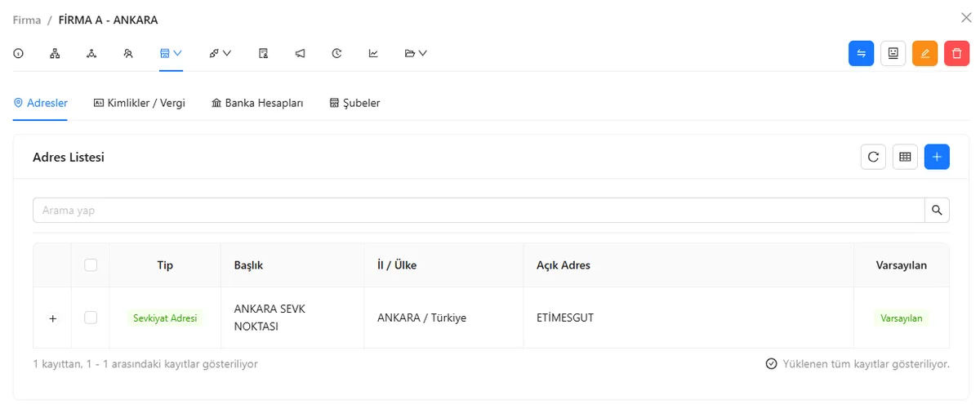Viewport: 980px width, 409px height.
Task: Click the Sevkiyat Adresi tag
Action: tap(165, 318)
